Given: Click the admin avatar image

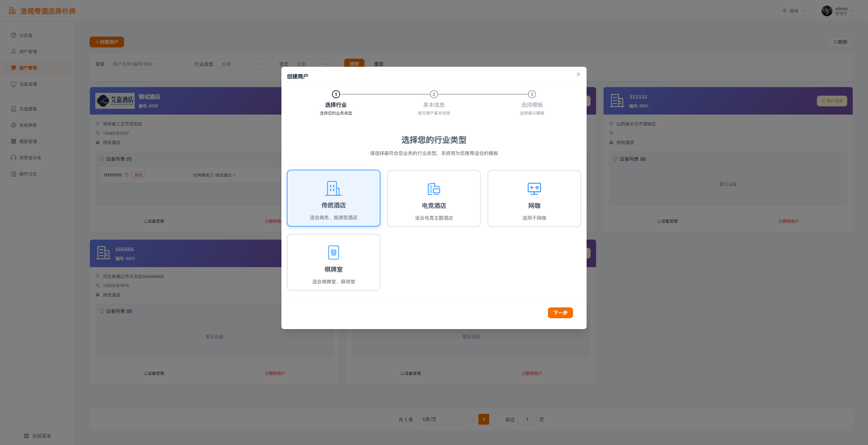Looking at the screenshot, I should [x=827, y=11].
